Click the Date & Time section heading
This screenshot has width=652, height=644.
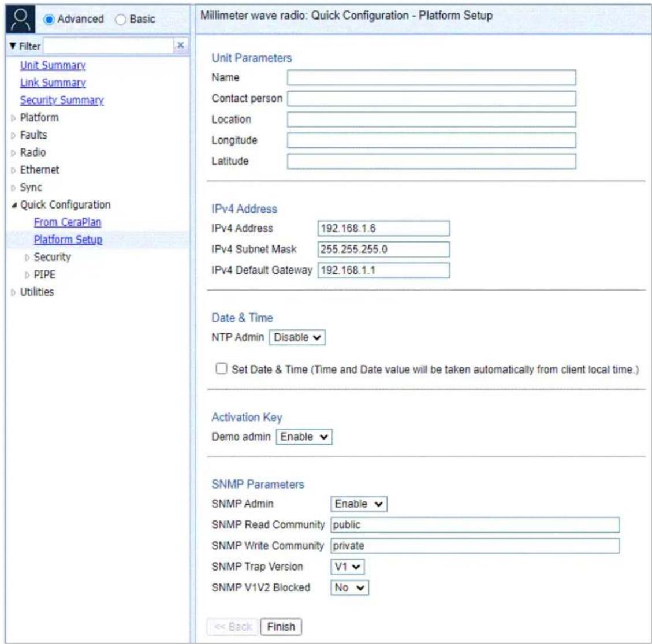(x=242, y=318)
